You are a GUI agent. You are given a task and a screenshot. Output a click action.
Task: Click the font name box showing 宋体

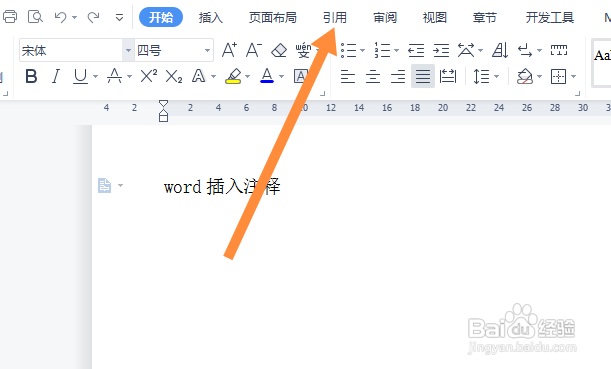click(x=71, y=50)
